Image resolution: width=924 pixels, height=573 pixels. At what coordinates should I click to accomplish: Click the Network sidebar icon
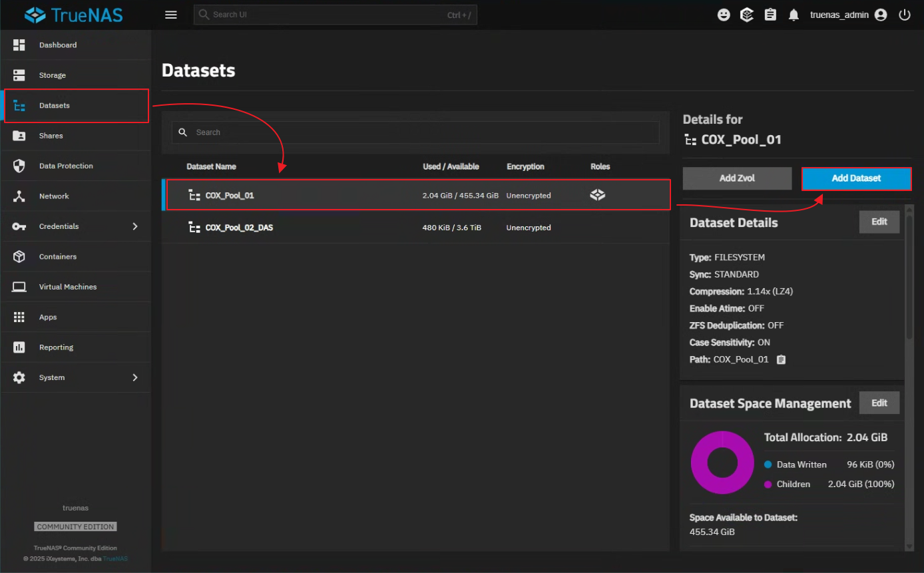pos(19,196)
